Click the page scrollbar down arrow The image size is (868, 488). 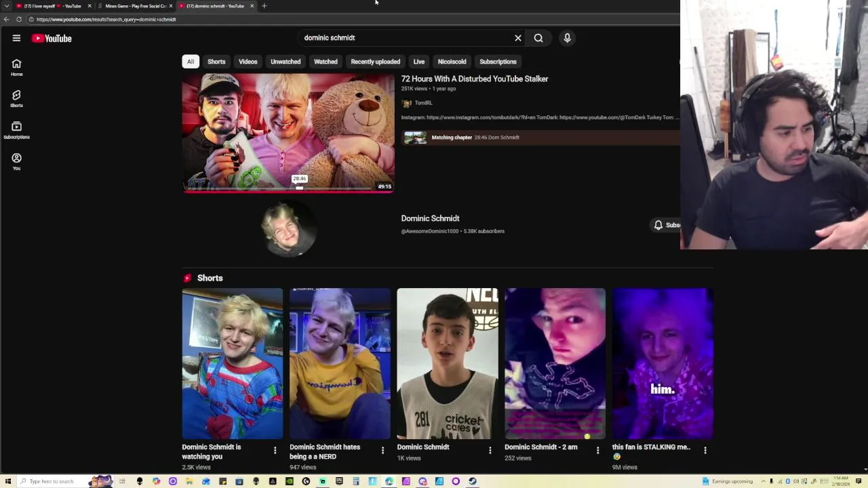(x=865, y=470)
